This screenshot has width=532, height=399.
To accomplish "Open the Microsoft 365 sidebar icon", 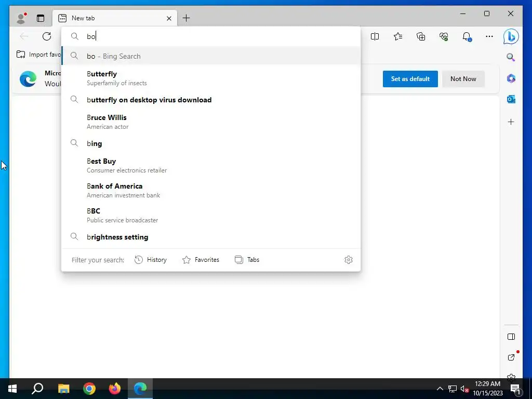I will point(511,78).
